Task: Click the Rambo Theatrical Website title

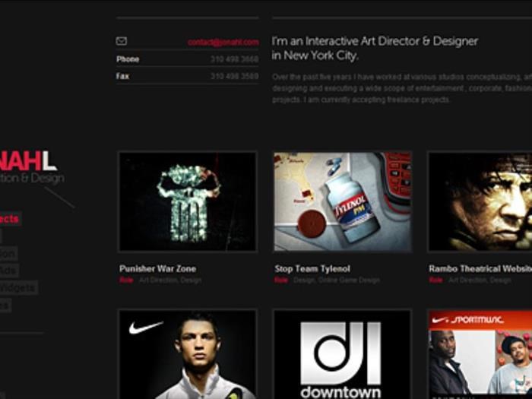Action: (480, 269)
